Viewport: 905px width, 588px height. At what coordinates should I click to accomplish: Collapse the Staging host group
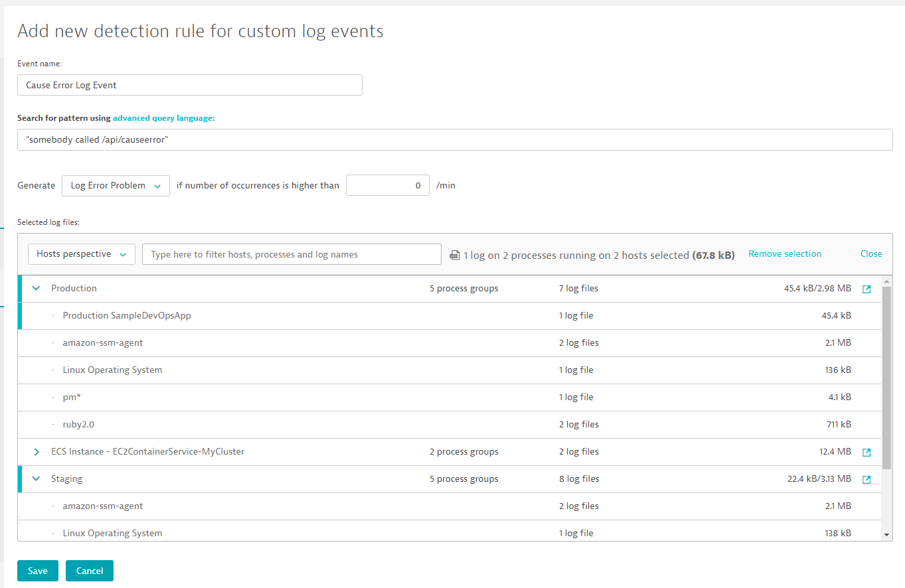click(37, 479)
